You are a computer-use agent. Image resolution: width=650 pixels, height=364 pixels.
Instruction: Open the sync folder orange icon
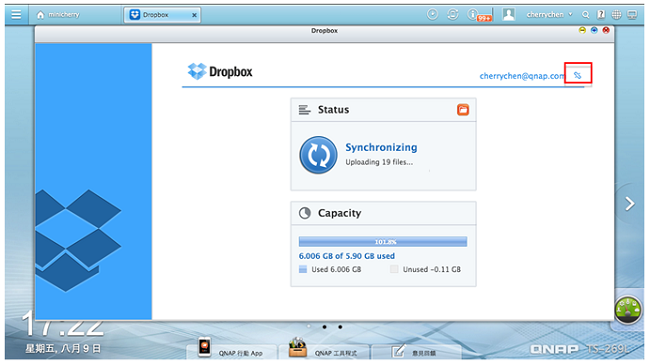point(463,109)
